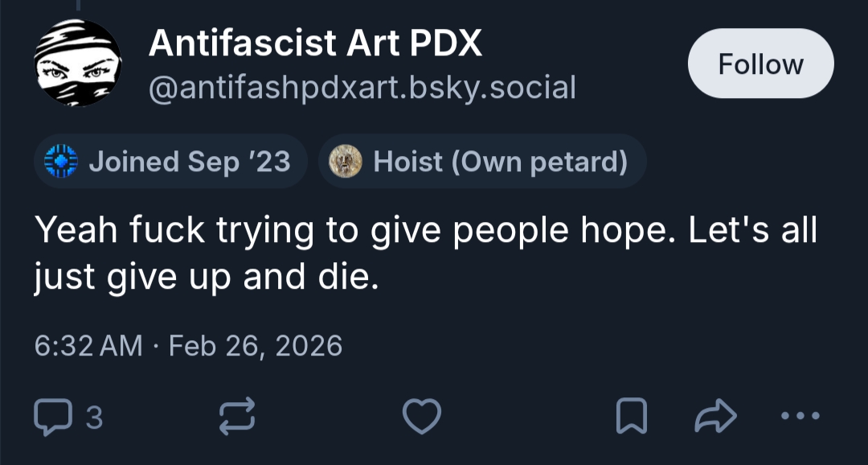Like the post with the heart icon
The height and width of the screenshot is (465, 868).
421,416
